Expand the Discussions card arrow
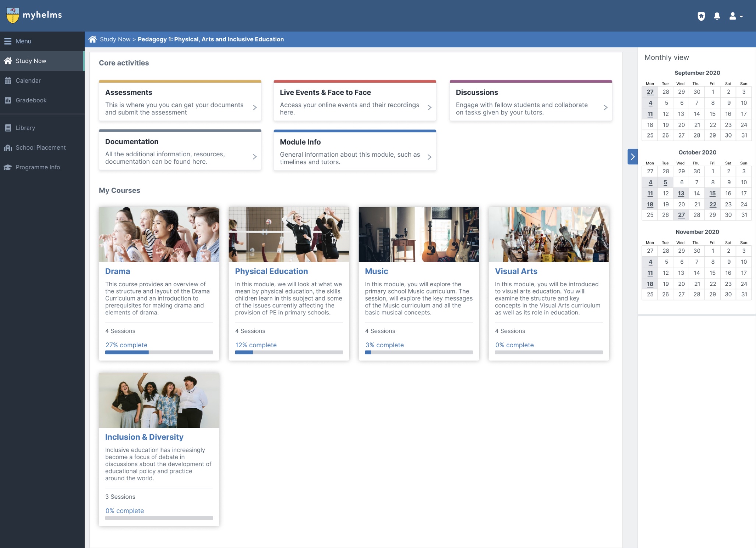 [x=605, y=107]
